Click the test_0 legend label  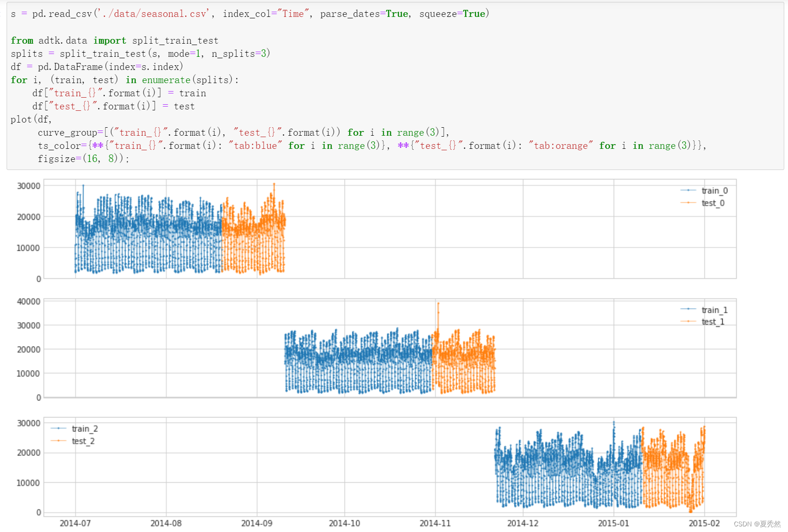coord(713,203)
